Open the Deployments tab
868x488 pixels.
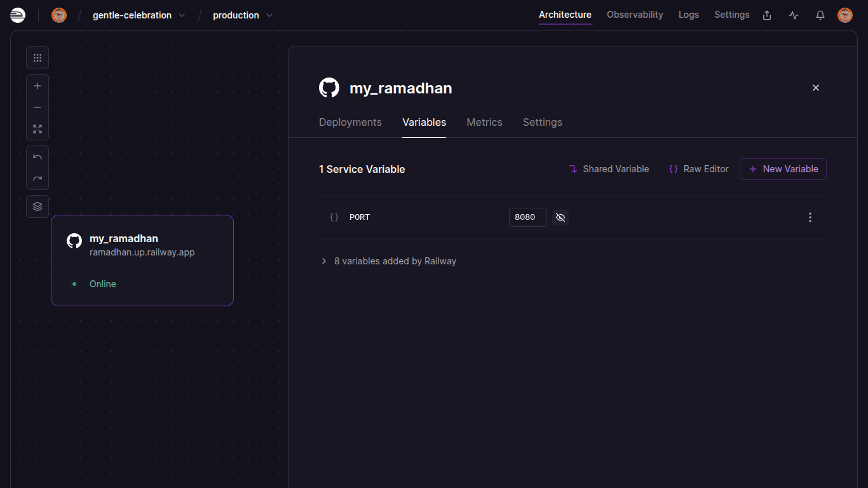click(x=350, y=122)
